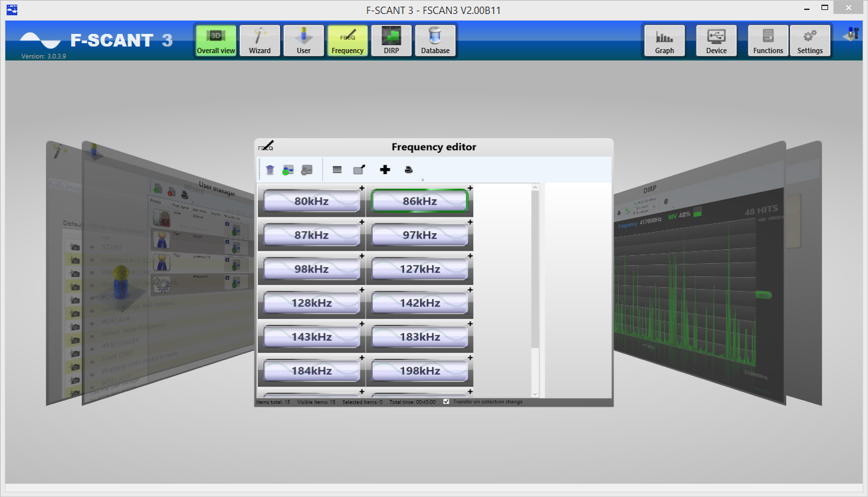This screenshot has width=868, height=497.
Task: Expand the plus on the 128kHz item
Action: coord(362,290)
